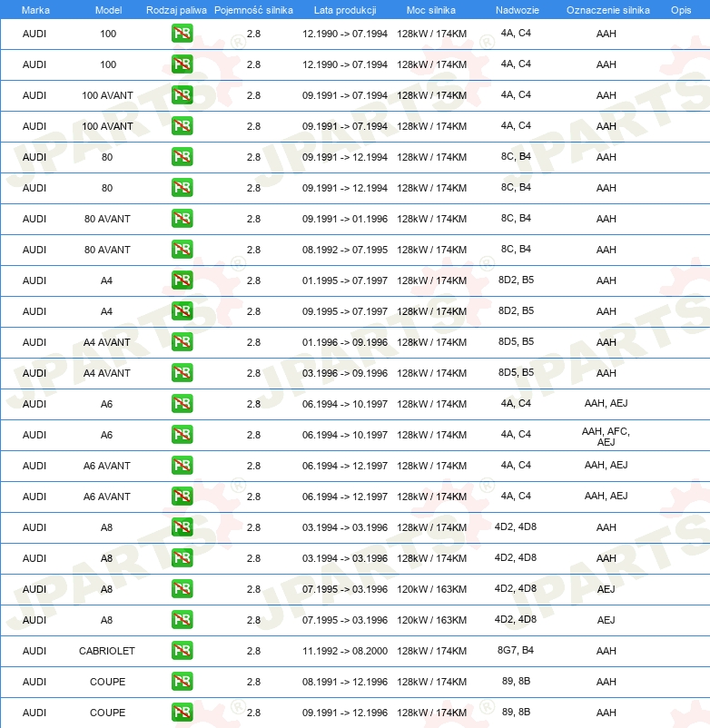This screenshot has height=728, width=710.
Task: Select the date range 09.1995 -> 07.1997
Action: coord(344,311)
